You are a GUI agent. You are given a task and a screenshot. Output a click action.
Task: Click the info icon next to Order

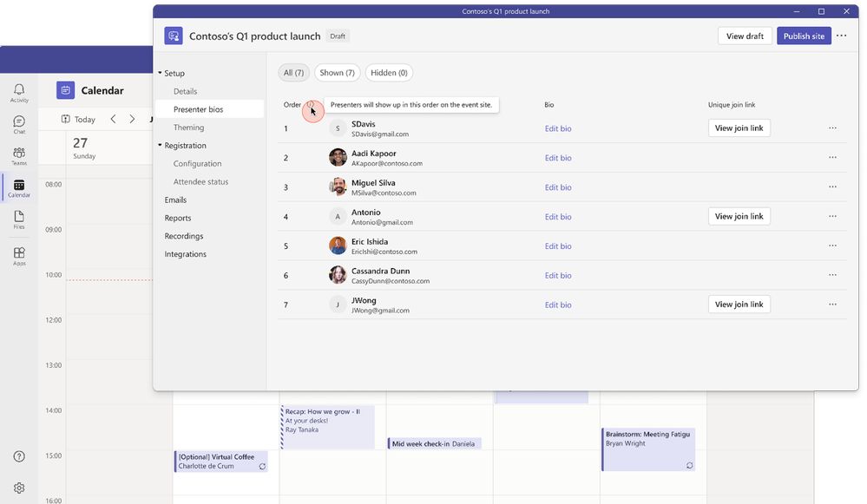click(x=310, y=104)
